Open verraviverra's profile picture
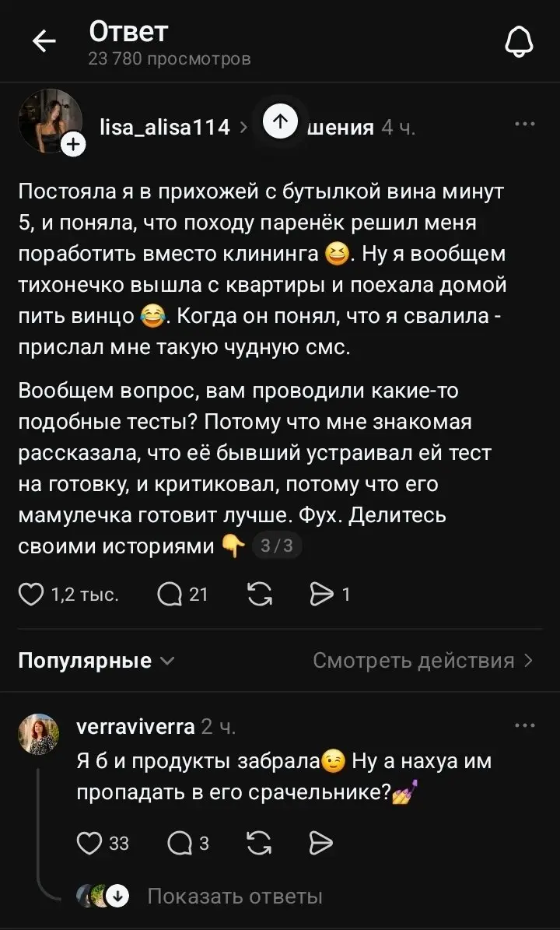 pos(39,734)
